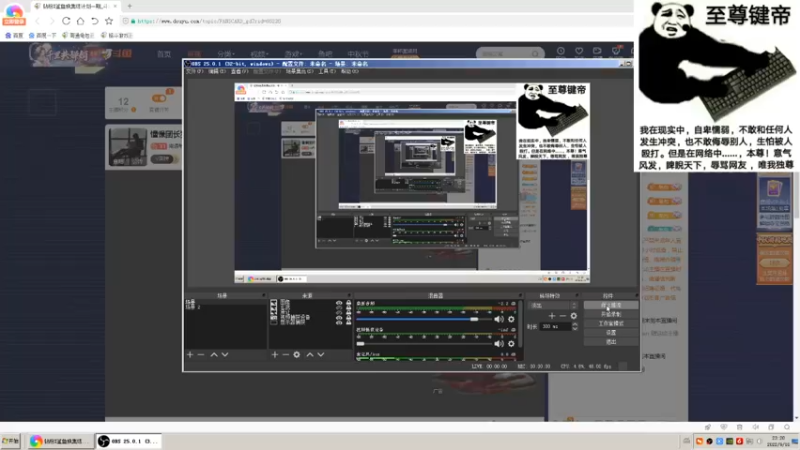Screen dimensions: 800x450
Task: Open the OBS 查看 menu
Action: pos(240,71)
